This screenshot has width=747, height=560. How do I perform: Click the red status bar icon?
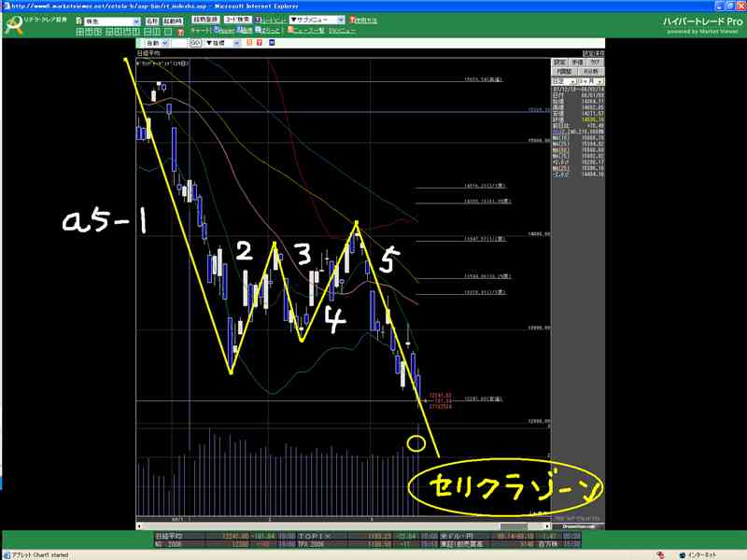pyautogui.click(x=660, y=555)
